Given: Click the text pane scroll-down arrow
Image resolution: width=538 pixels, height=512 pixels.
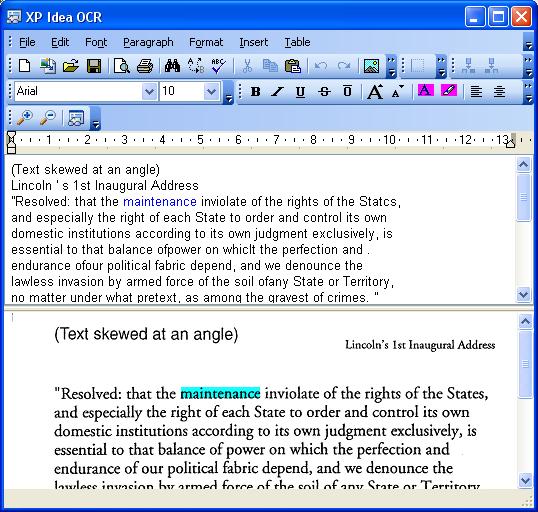Looking at the screenshot, I should (523, 294).
